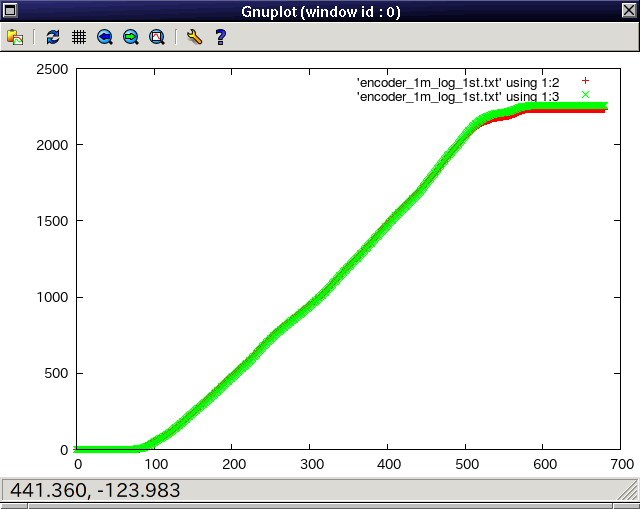Click the x-axis label 200
640x509 pixels.
(x=234, y=464)
